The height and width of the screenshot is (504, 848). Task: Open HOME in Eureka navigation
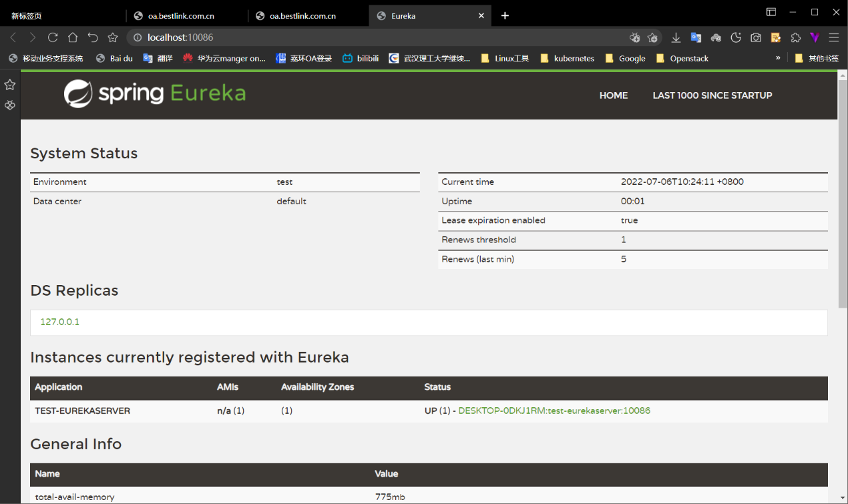tap(614, 95)
